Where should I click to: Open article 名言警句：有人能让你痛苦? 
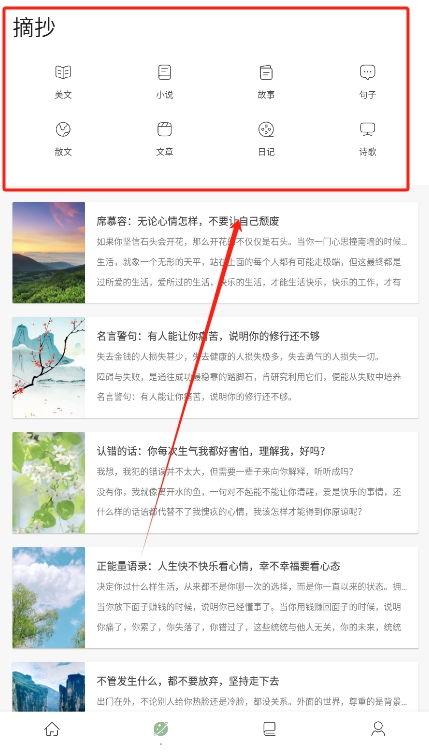[215, 367]
